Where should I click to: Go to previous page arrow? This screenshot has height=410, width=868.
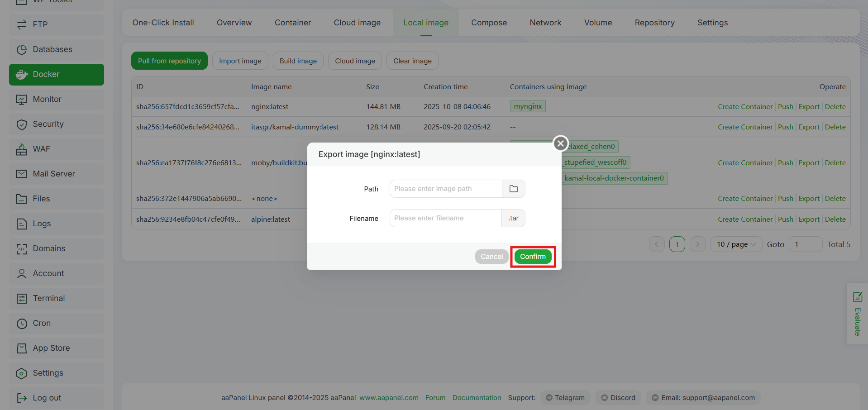657,244
